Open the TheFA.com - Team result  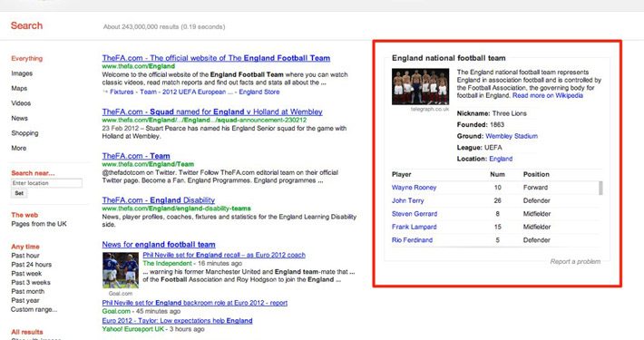coord(136,156)
